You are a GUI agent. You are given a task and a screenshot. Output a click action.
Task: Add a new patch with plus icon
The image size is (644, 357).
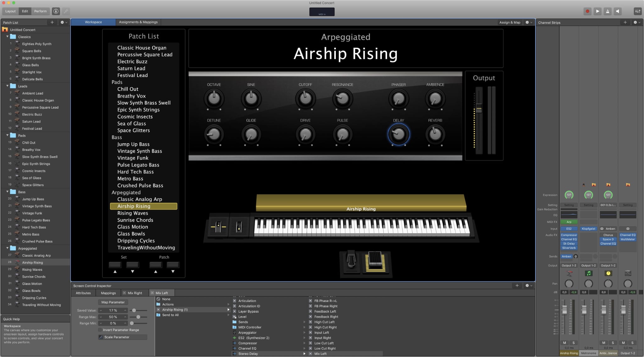[52, 22]
